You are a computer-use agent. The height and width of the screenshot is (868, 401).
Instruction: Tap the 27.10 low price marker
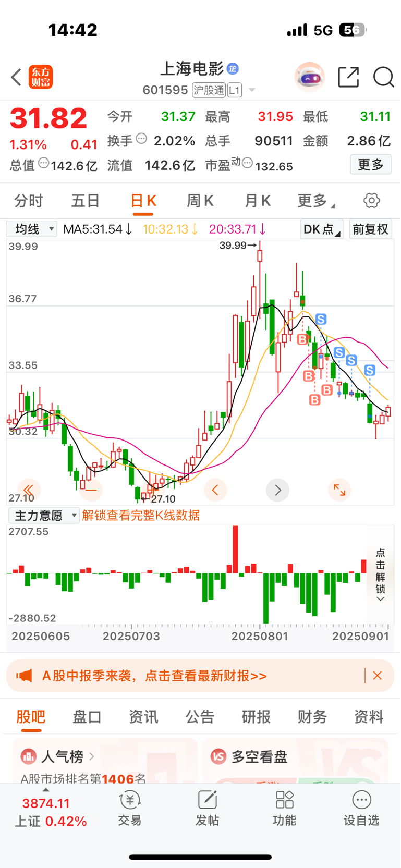[x=160, y=499]
